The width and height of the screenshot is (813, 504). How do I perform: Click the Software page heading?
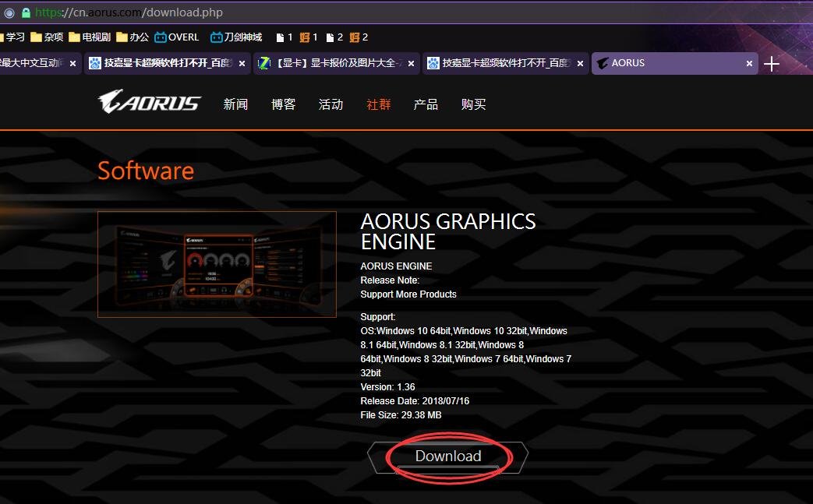146,171
